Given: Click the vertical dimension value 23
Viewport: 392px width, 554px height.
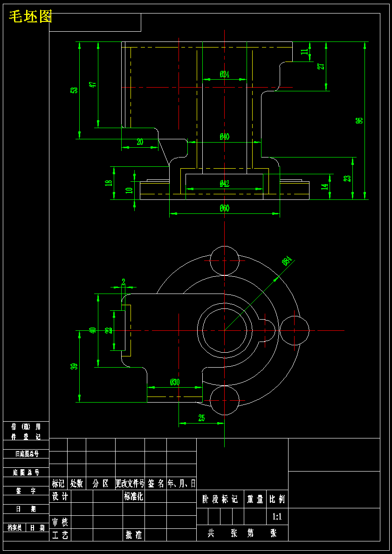Looking at the screenshot, I should [x=347, y=178].
